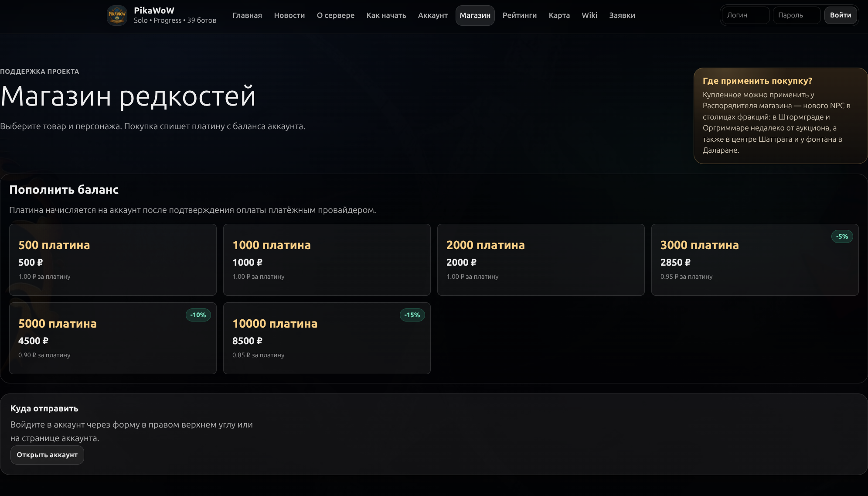Select the 5000 платина package card
This screenshot has width=868, height=496.
tap(113, 339)
